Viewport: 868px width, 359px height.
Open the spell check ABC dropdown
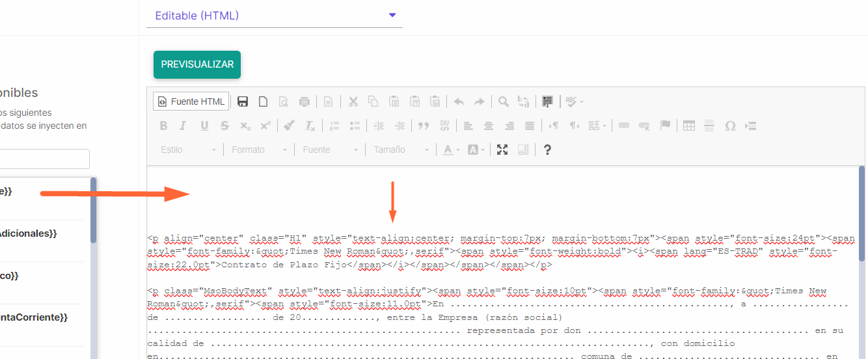point(574,101)
